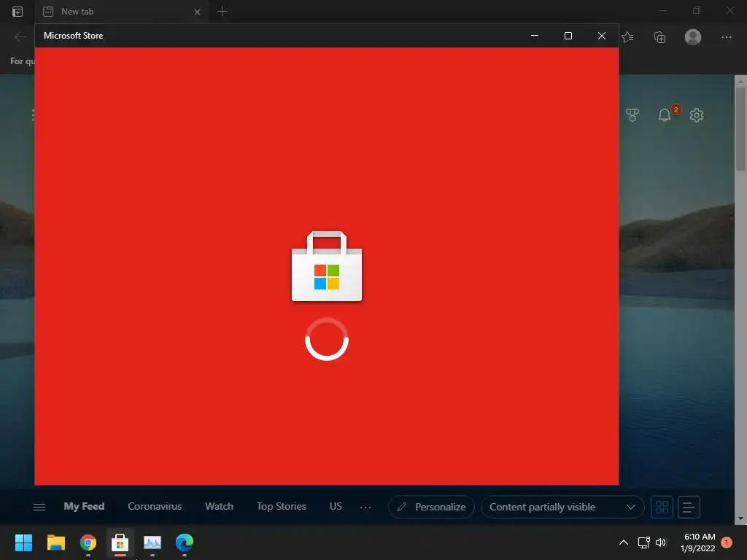Screen dimensions: 747x560
Task: Open volume control in the system tray
Action: pos(661,542)
